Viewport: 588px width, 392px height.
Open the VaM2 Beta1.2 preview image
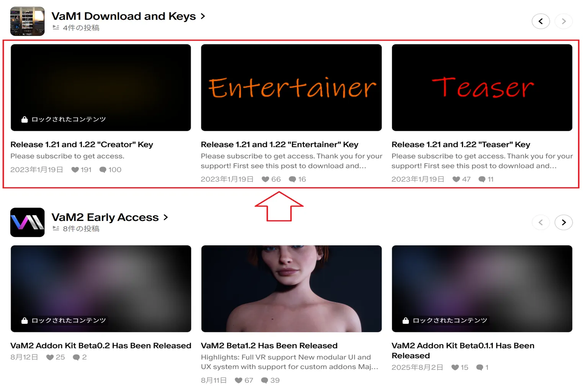click(291, 289)
